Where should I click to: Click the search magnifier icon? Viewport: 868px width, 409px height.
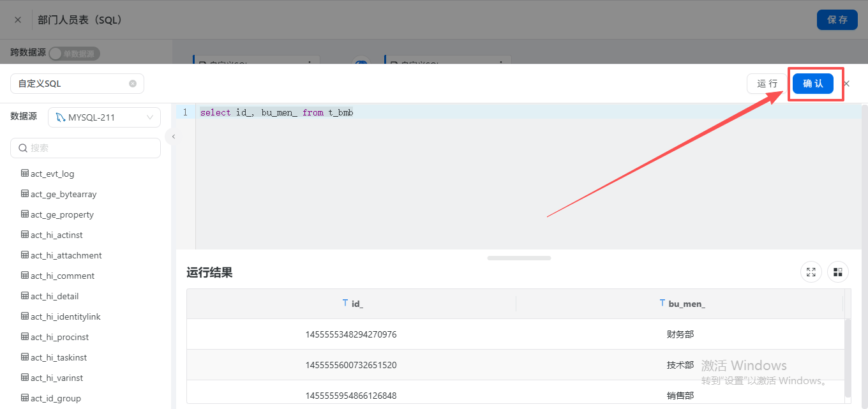click(x=23, y=148)
